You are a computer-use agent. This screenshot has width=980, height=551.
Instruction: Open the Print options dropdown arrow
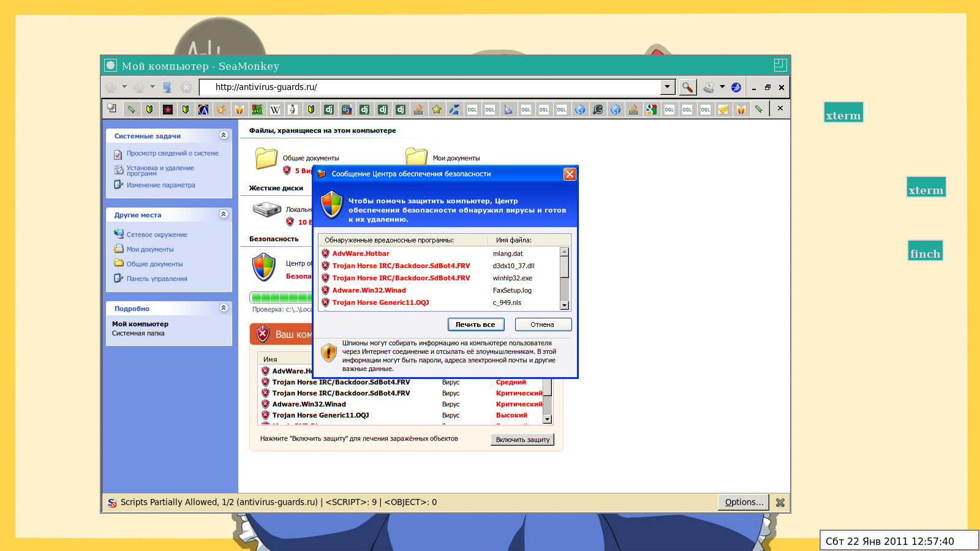722,87
